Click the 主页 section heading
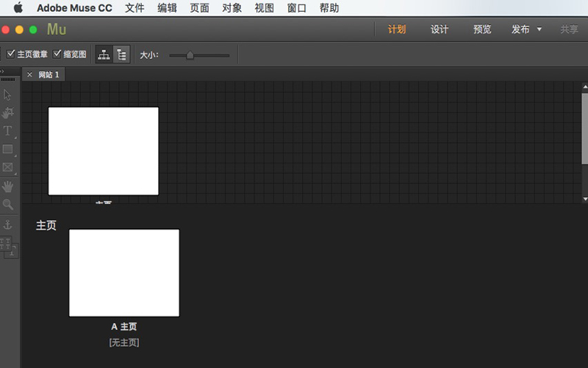Viewport: 588px width, 368px height. coord(46,225)
